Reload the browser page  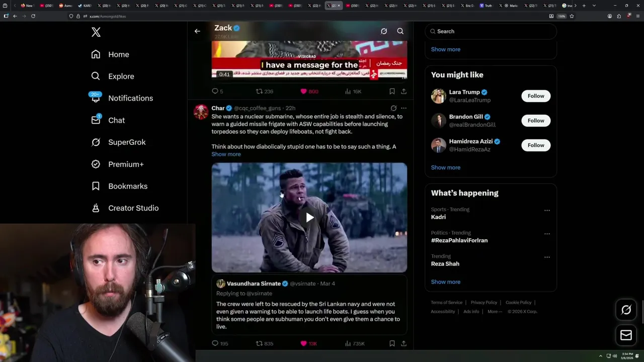[33, 16]
